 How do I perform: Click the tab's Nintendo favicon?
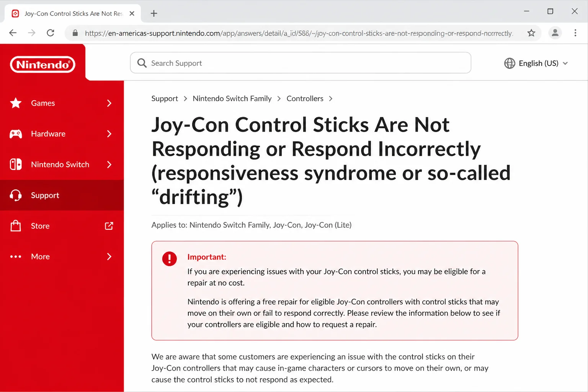pyautogui.click(x=15, y=13)
